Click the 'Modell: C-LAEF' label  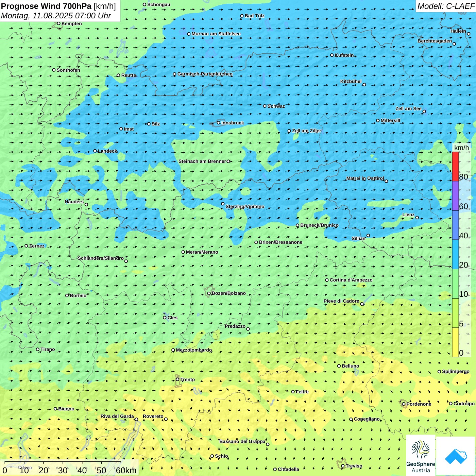tap(445, 6)
